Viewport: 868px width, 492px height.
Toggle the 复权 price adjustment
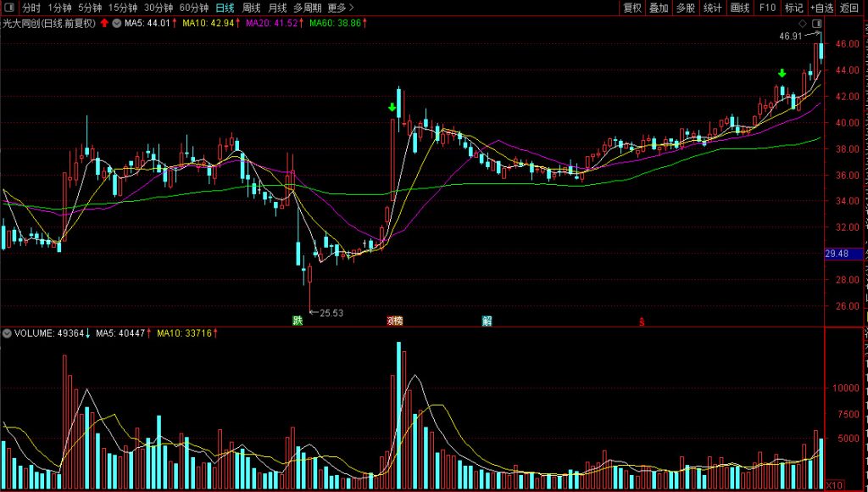[x=632, y=8]
